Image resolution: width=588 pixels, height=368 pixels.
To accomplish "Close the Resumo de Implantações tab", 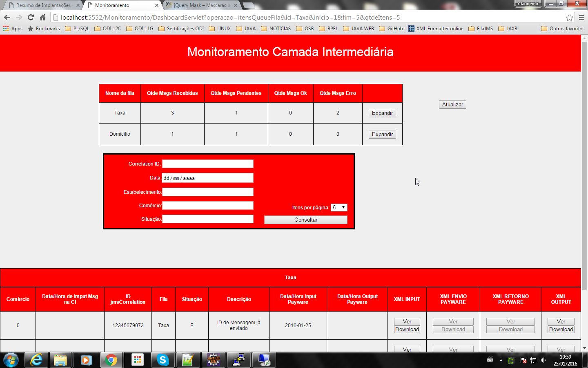I will click(78, 5).
